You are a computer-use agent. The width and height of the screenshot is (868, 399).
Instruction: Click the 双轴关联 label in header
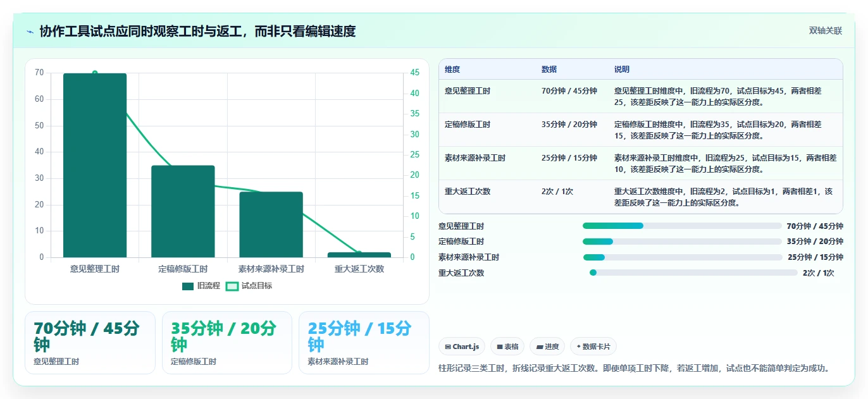coord(826,31)
